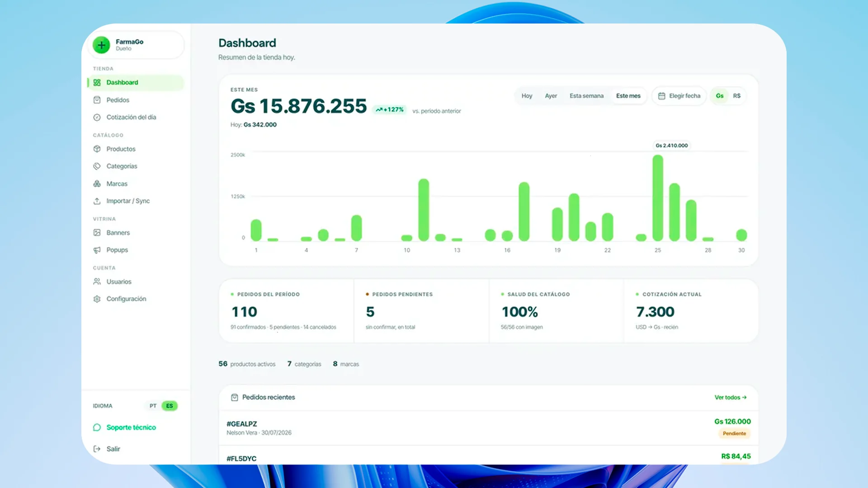This screenshot has height=488, width=868.
Task: Click the Ver todos link
Action: pos(731,397)
